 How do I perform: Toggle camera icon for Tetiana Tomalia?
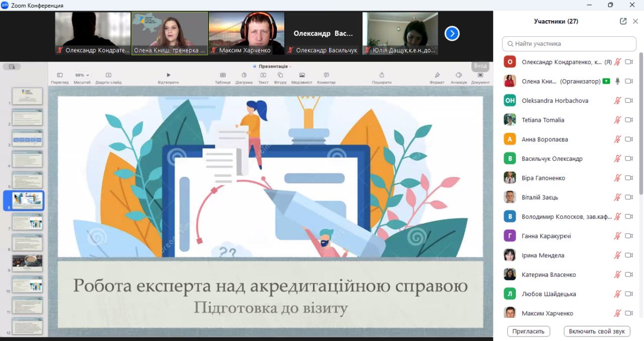pos(629,120)
